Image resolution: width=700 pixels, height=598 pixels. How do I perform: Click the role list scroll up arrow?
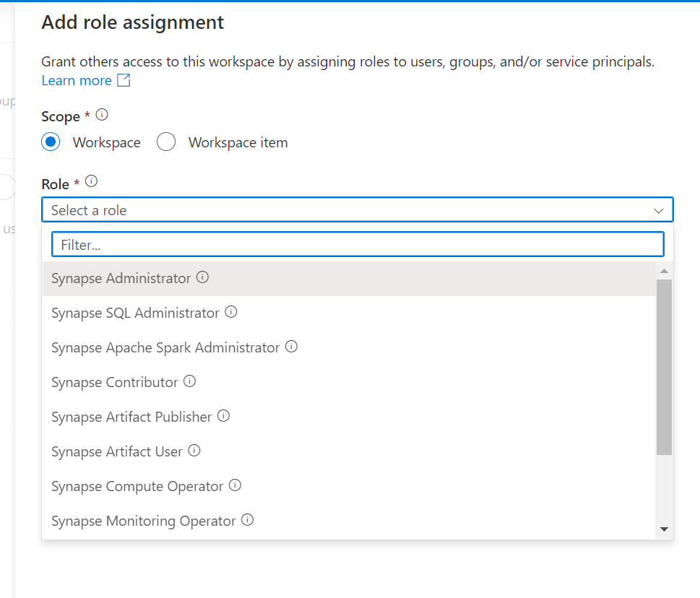click(665, 271)
